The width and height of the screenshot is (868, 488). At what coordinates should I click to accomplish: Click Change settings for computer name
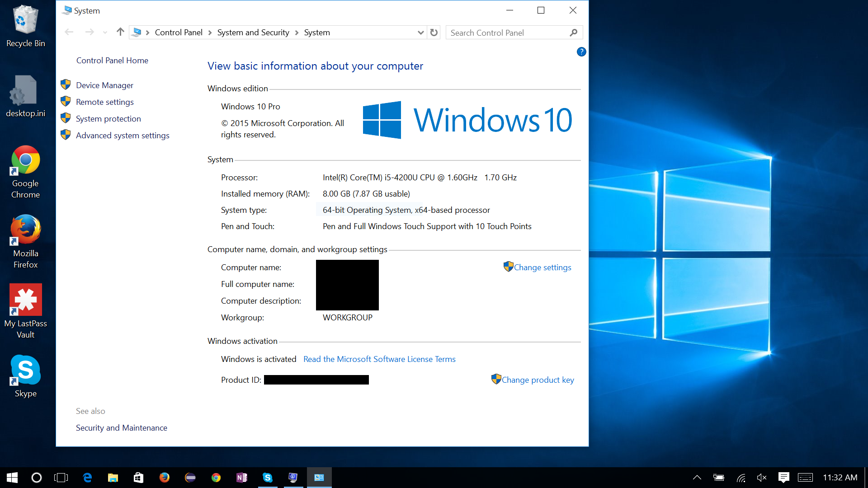(x=542, y=267)
